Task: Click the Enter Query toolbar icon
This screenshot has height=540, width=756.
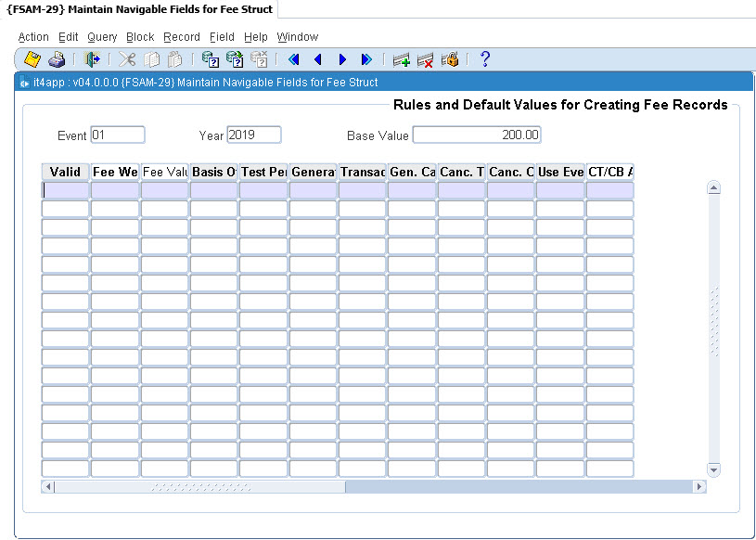Action: (211, 59)
